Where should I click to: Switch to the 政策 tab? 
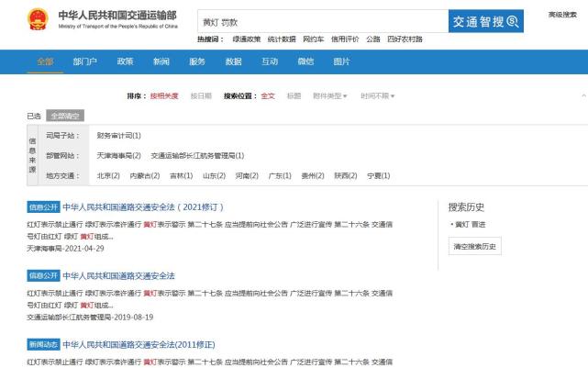[125, 61]
